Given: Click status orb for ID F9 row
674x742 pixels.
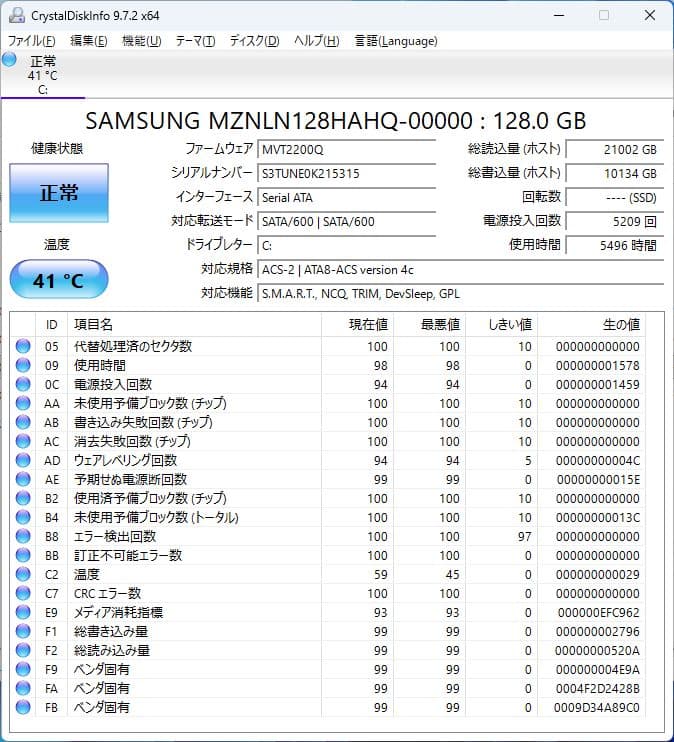Looking at the screenshot, I should (x=23, y=669).
